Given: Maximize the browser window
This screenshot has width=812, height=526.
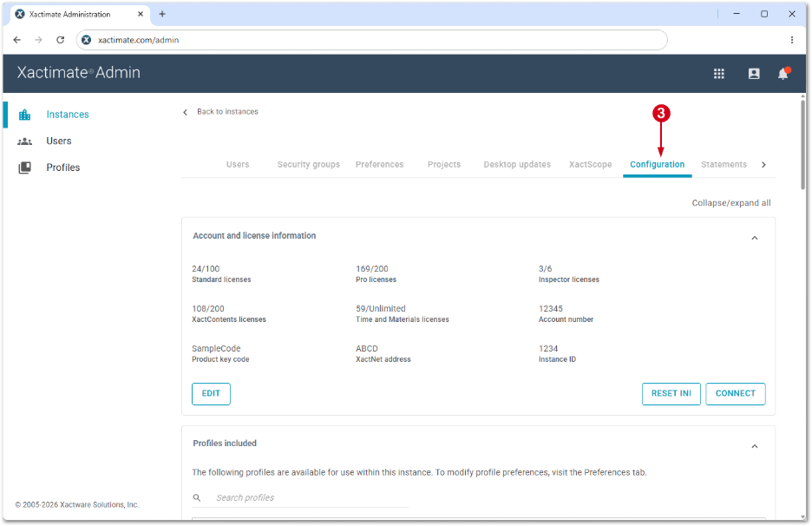Looking at the screenshot, I should [x=763, y=14].
